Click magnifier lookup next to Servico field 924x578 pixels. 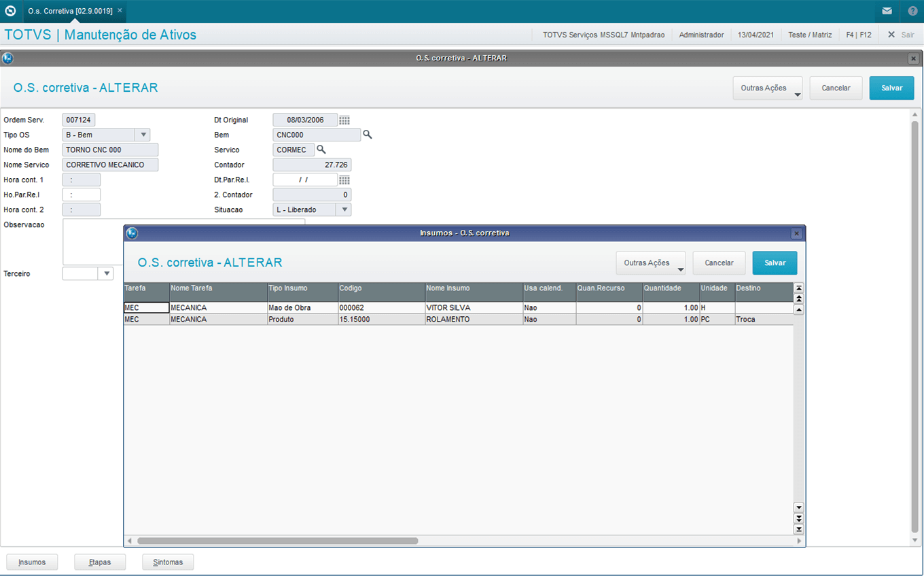click(321, 150)
